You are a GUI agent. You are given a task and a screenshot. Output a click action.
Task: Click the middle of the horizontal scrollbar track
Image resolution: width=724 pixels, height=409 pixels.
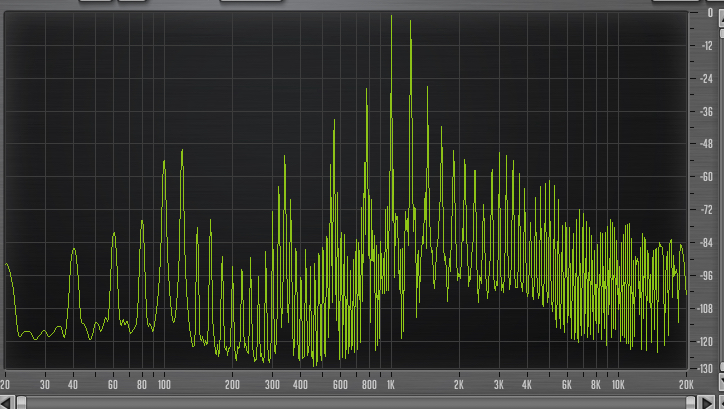(x=356, y=402)
